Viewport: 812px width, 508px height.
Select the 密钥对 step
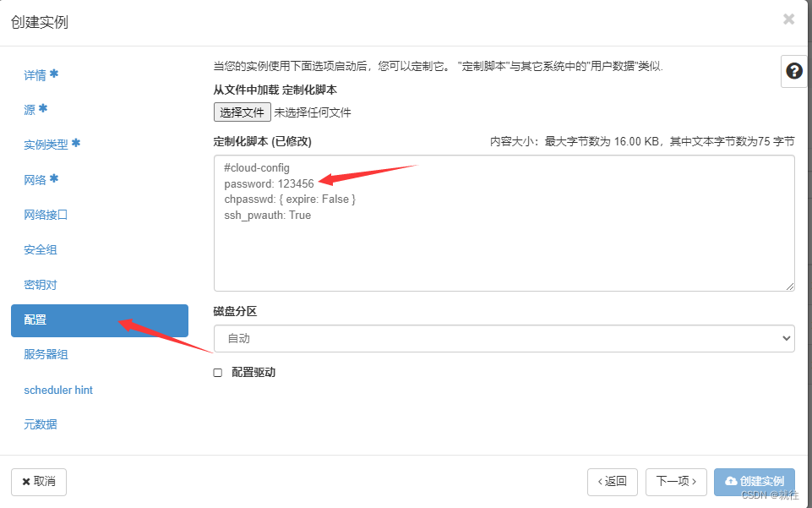point(40,285)
